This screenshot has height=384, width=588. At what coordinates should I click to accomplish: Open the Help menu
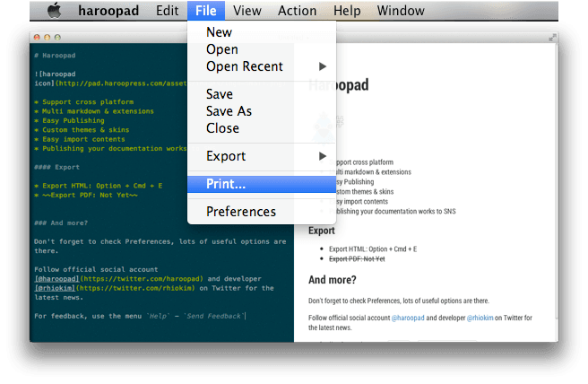pyautogui.click(x=347, y=11)
